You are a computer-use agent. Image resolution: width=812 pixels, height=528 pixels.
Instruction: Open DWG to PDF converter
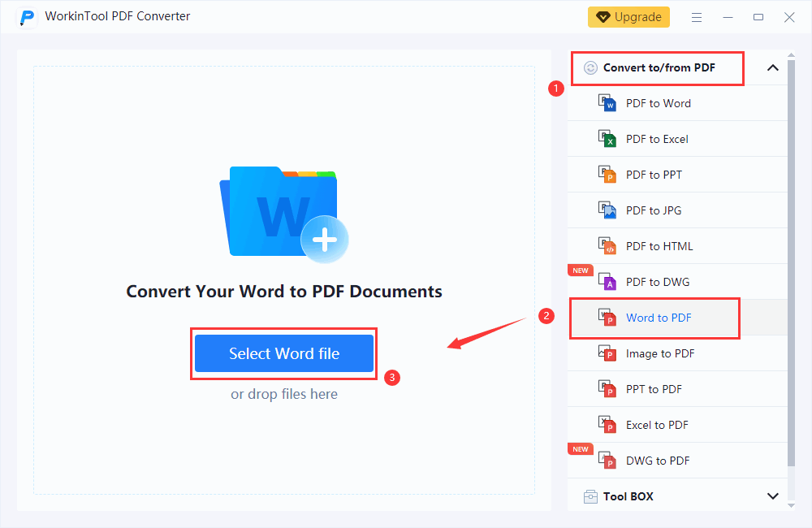[657, 461]
